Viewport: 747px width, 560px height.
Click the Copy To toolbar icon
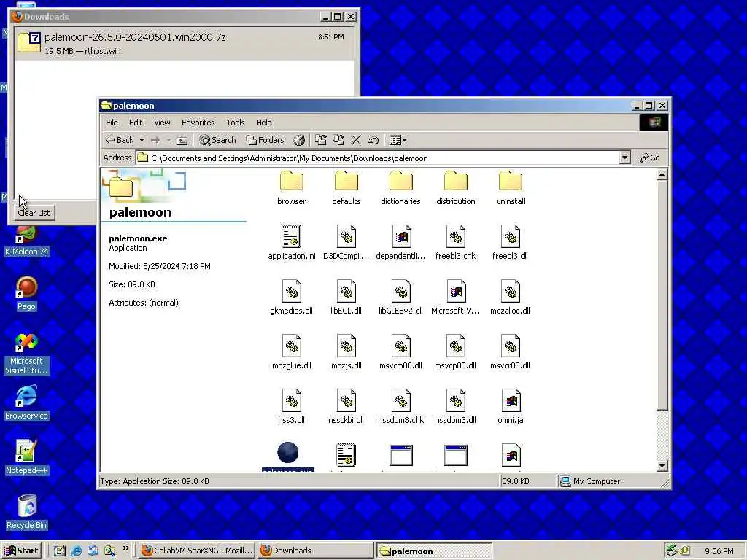point(338,140)
